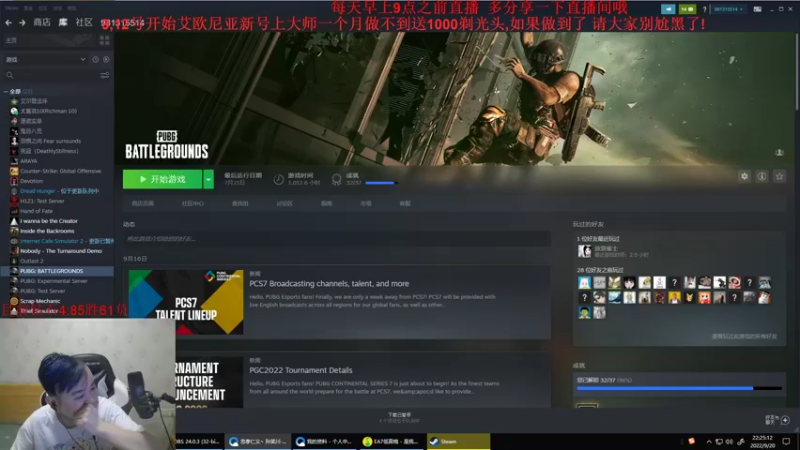The width and height of the screenshot is (800, 450).
Task: Add PUBG to favorites star icon
Action: (x=779, y=177)
